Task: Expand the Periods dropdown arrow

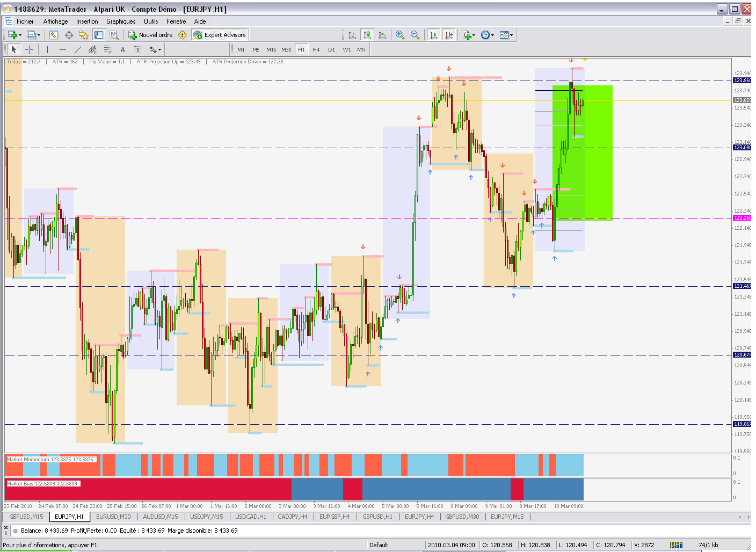Action: [492, 35]
